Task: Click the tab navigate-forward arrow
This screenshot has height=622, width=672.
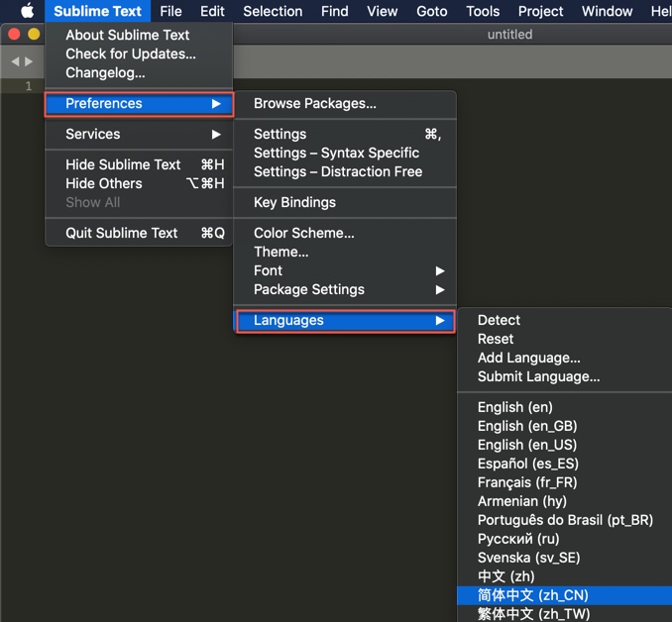Action: pos(29,61)
